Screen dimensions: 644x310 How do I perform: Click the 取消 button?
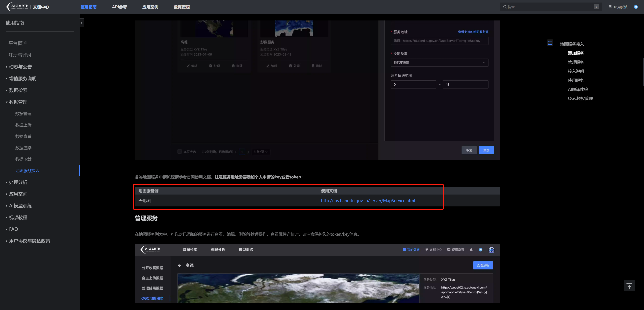click(x=469, y=150)
